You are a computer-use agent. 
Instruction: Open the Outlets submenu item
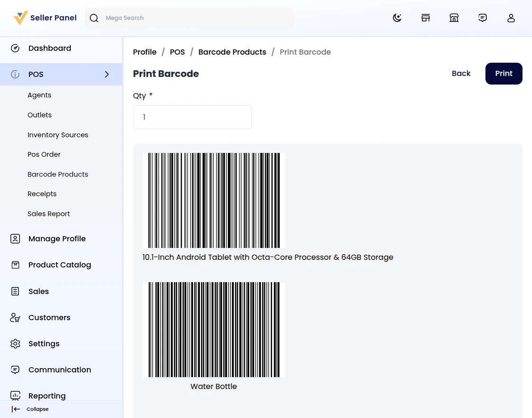pos(40,115)
